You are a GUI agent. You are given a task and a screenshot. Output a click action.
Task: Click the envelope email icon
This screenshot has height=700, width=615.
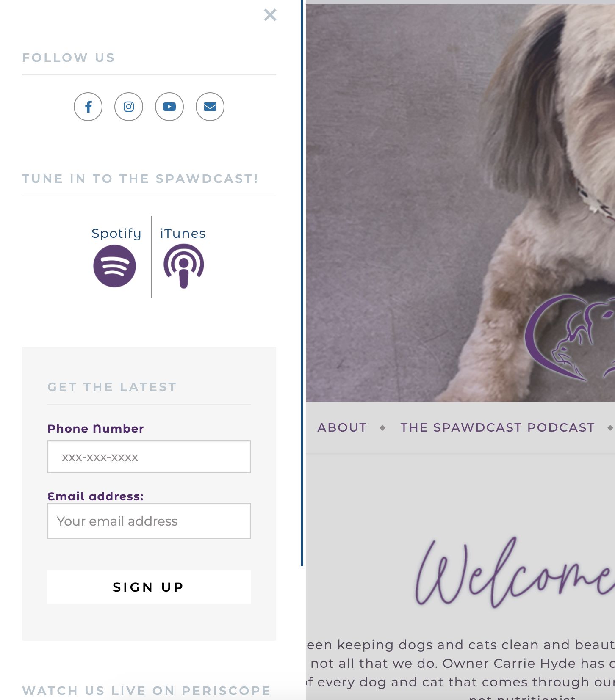point(210,107)
